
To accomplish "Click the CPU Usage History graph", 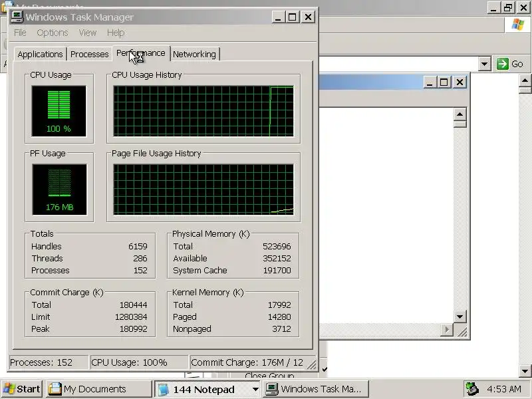I will (x=203, y=111).
